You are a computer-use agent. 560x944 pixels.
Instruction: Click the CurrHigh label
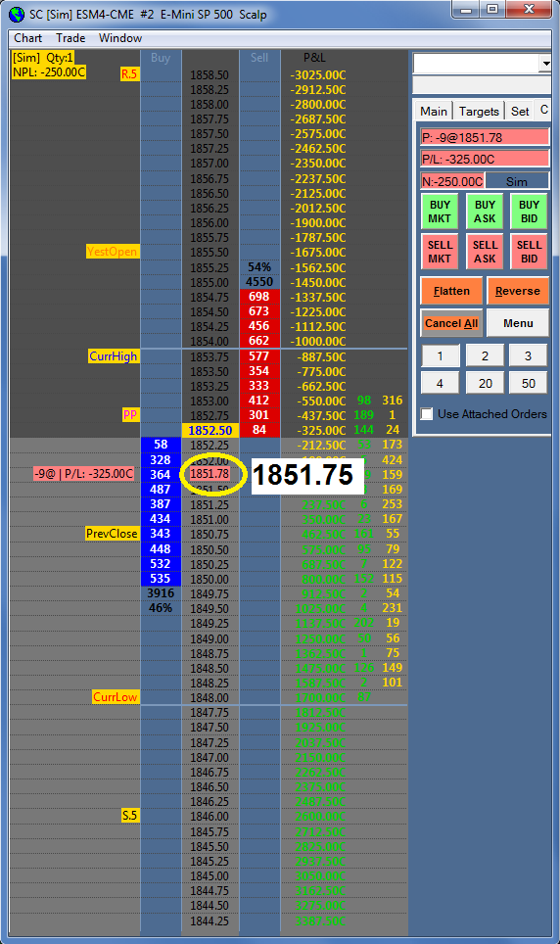(x=114, y=356)
